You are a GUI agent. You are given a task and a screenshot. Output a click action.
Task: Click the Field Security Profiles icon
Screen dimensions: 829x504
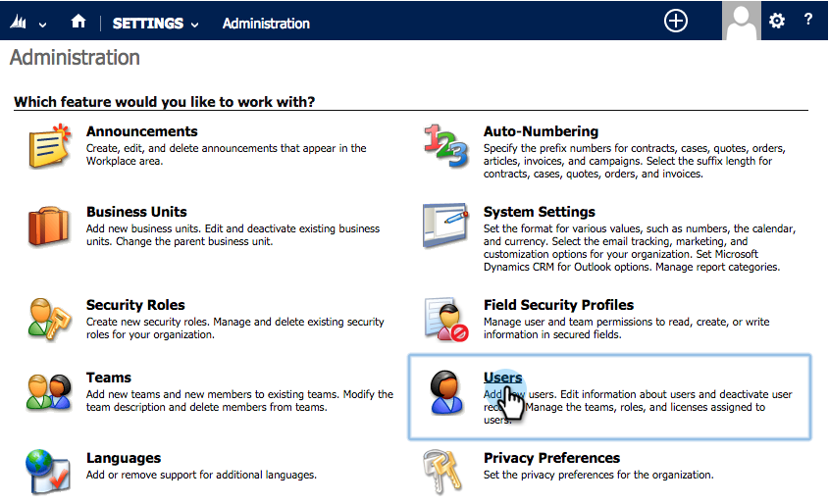446,319
